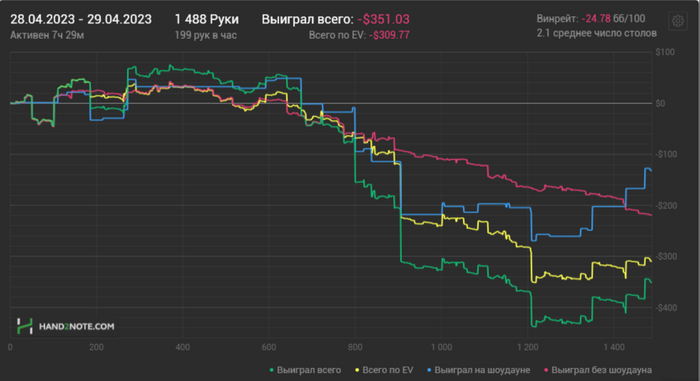Click the $0 y-axis label
Image resolution: width=700 pixels, height=381 pixels.
pyautogui.click(x=660, y=103)
